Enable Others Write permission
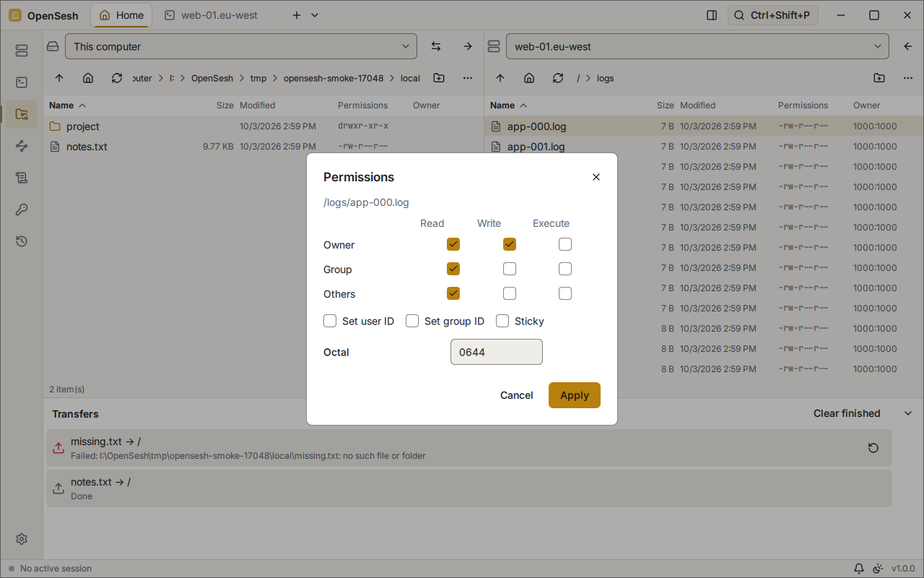 [x=510, y=293]
